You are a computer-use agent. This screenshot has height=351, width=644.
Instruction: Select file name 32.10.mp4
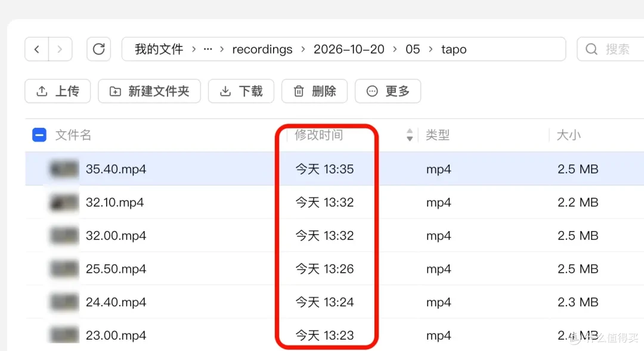coord(114,202)
